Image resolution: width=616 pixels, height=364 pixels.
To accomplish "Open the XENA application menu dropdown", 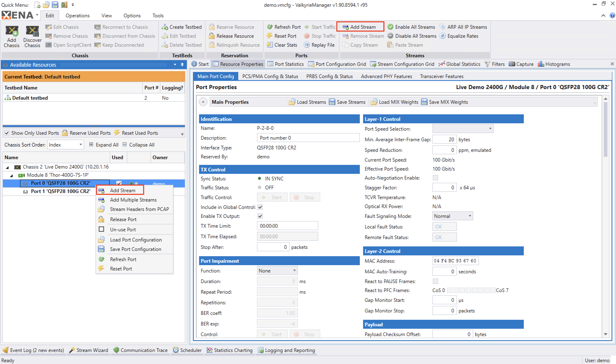I will pos(37,15).
